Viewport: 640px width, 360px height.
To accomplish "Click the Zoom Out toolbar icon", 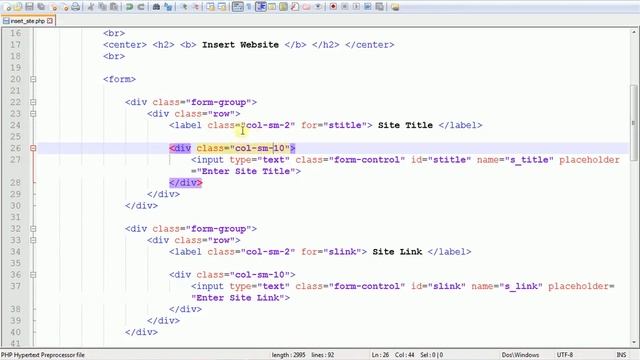I will pyautogui.click(x=196, y=7).
